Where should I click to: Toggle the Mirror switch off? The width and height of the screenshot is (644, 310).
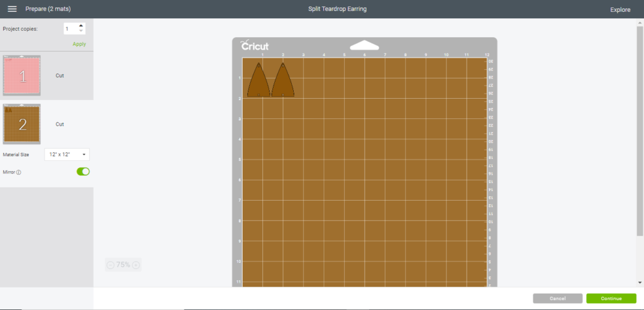(x=83, y=172)
